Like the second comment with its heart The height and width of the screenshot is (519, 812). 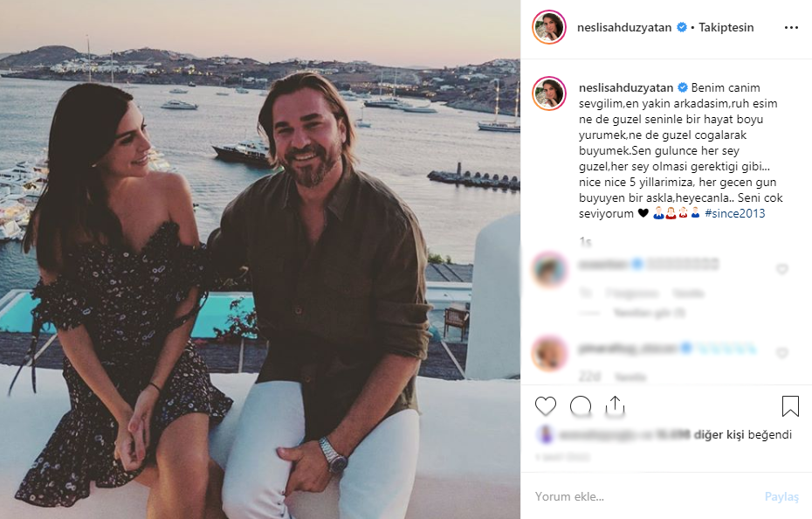(781, 353)
